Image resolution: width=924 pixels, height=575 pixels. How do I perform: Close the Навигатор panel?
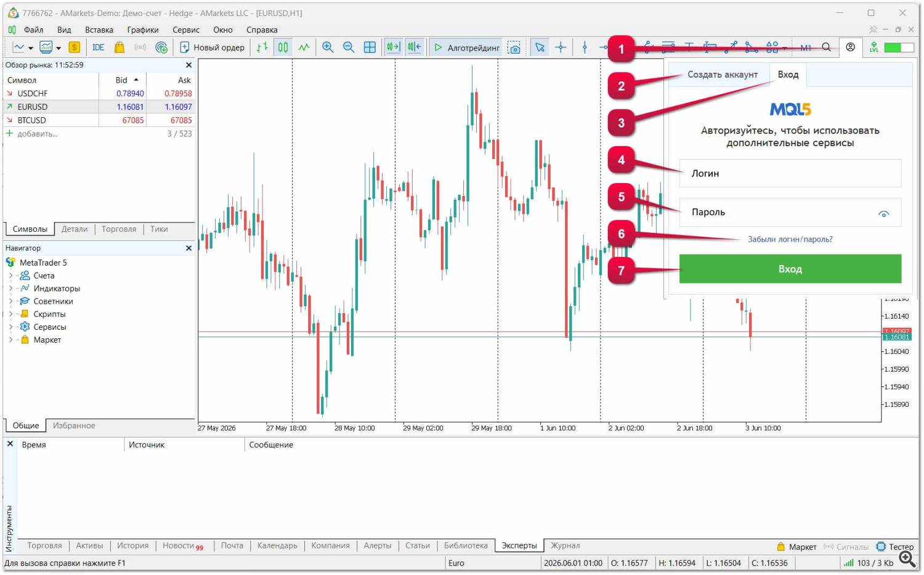tap(188, 248)
